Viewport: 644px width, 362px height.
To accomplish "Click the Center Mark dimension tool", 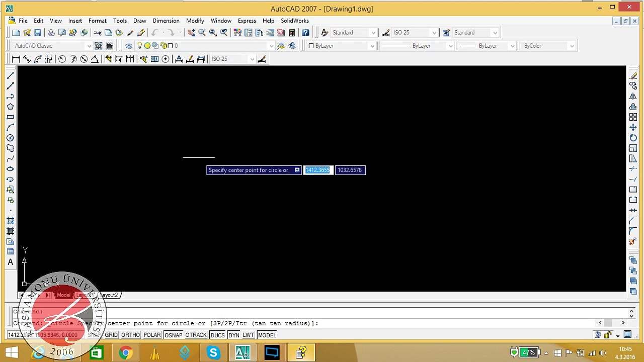I will point(165,59).
